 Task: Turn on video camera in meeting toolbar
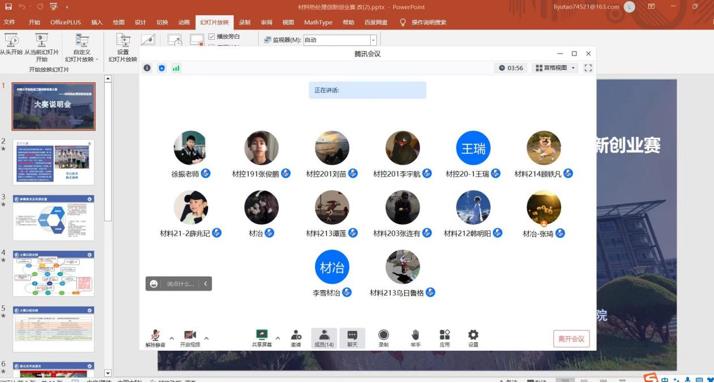tap(190, 338)
